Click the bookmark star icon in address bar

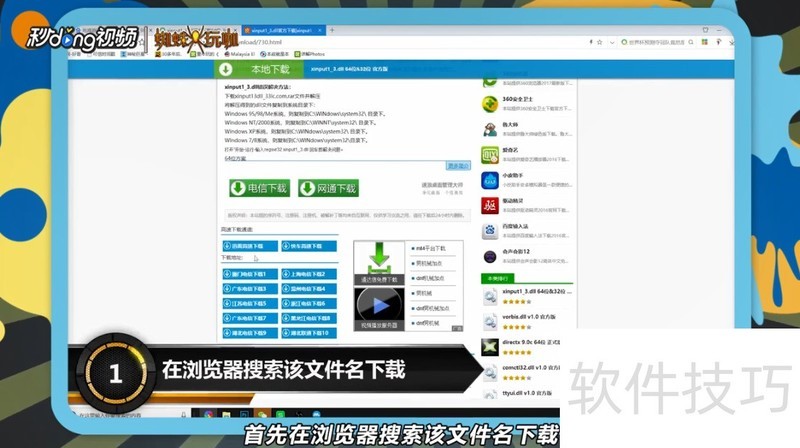coord(599,42)
